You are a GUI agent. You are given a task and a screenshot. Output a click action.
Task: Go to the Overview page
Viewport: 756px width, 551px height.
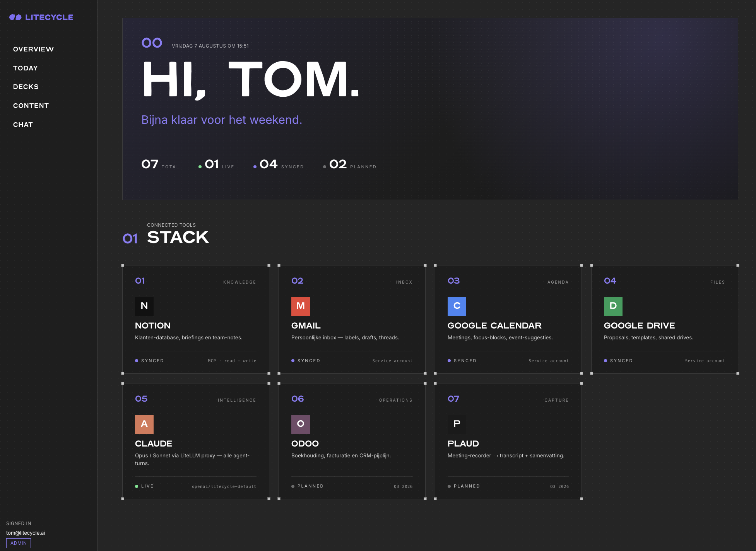tap(33, 49)
